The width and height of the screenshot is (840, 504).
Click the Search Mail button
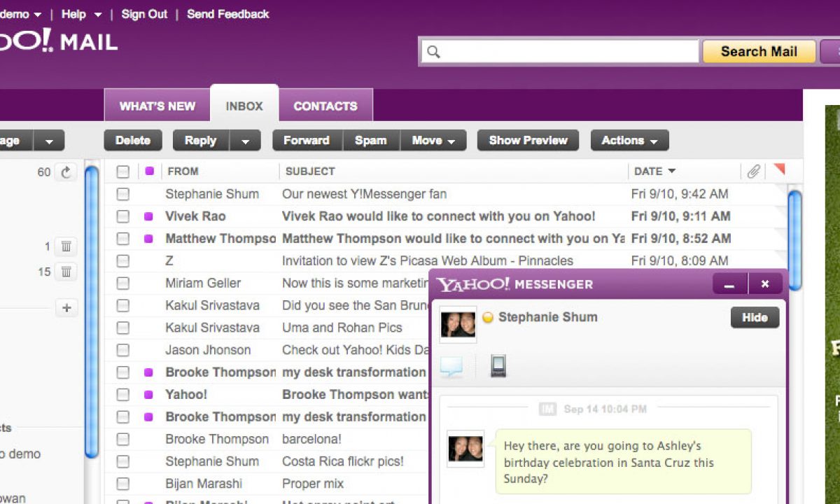point(759,52)
